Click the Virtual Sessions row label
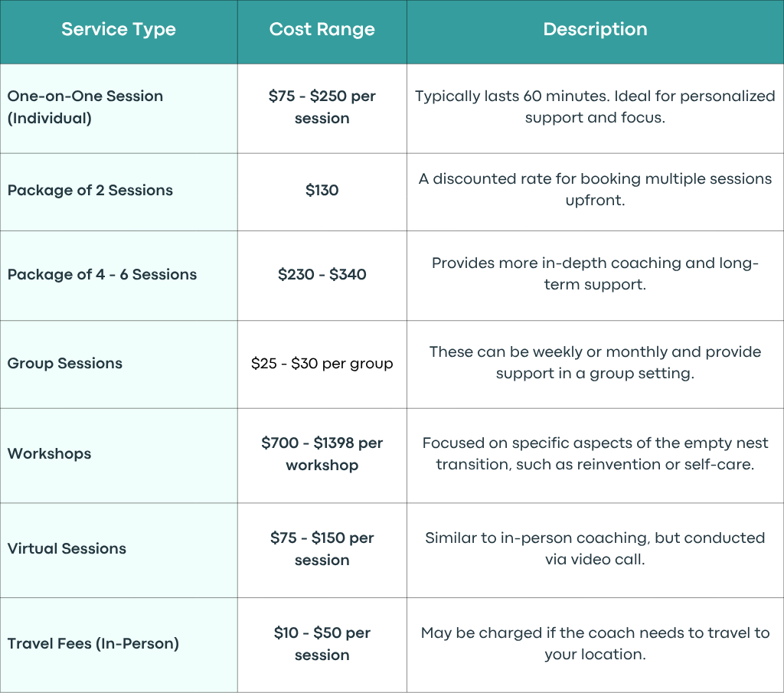This screenshot has height=693, width=784. pos(67,548)
